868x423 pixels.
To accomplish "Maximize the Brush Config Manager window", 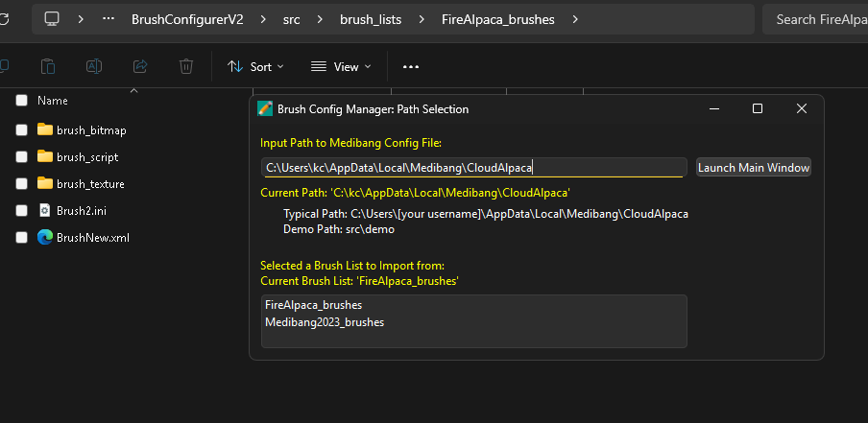I will coord(758,109).
